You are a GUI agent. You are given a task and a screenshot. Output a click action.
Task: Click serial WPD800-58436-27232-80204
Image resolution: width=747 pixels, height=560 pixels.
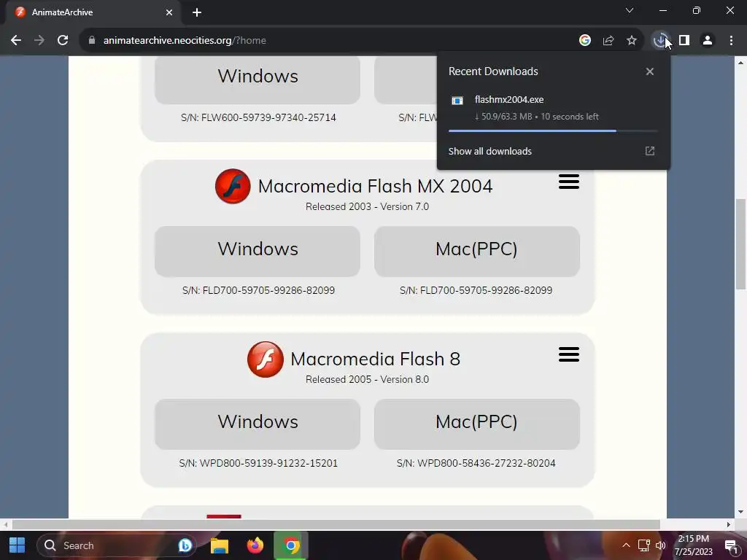pyautogui.click(x=476, y=463)
